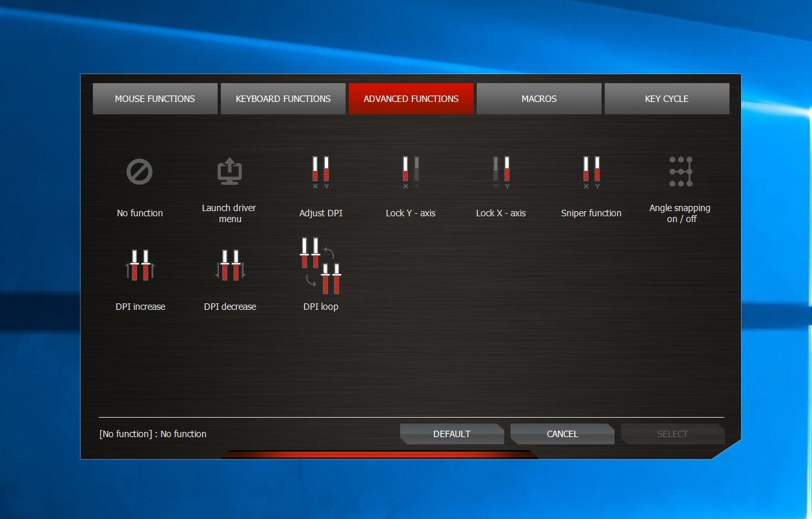812x519 pixels.
Task: Pick the Lock Y - axis icon
Action: click(411, 172)
